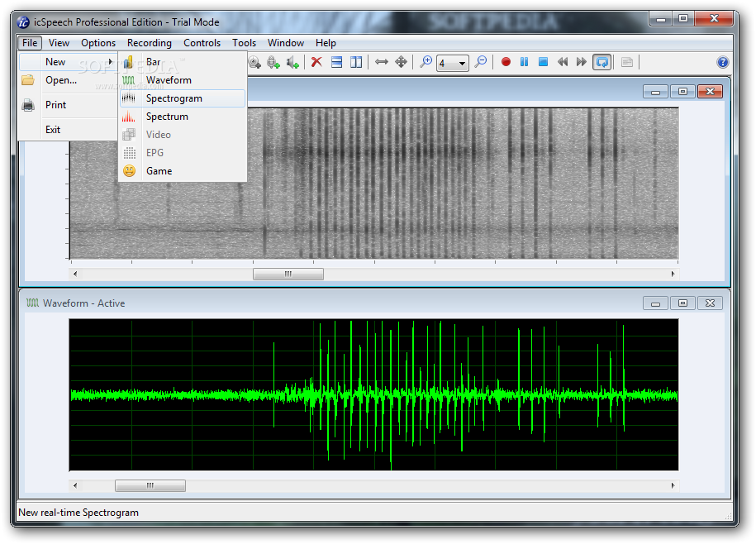Click the four-way move arrows icon
756x544 pixels.
pos(401,62)
